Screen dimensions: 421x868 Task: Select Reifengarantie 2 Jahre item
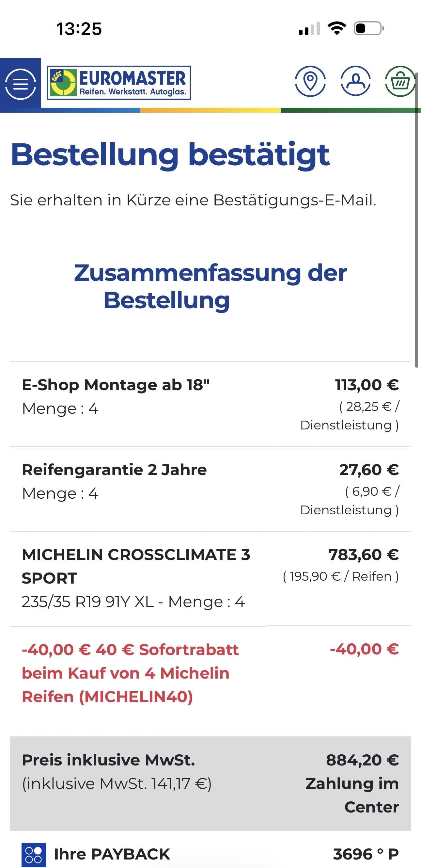tap(114, 470)
